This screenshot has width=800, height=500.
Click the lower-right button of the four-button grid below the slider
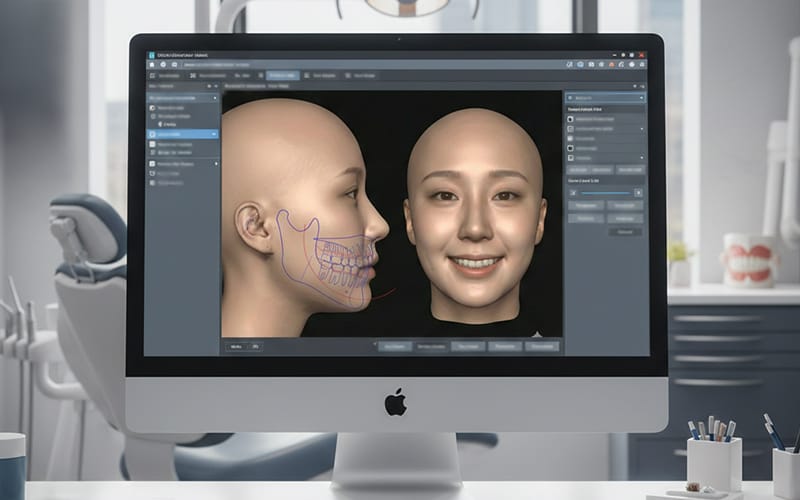point(625,218)
